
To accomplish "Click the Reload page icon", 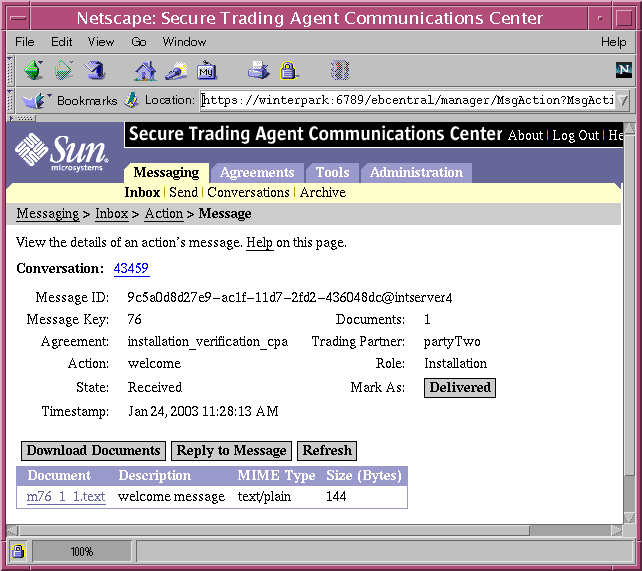I will click(x=95, y=70).
